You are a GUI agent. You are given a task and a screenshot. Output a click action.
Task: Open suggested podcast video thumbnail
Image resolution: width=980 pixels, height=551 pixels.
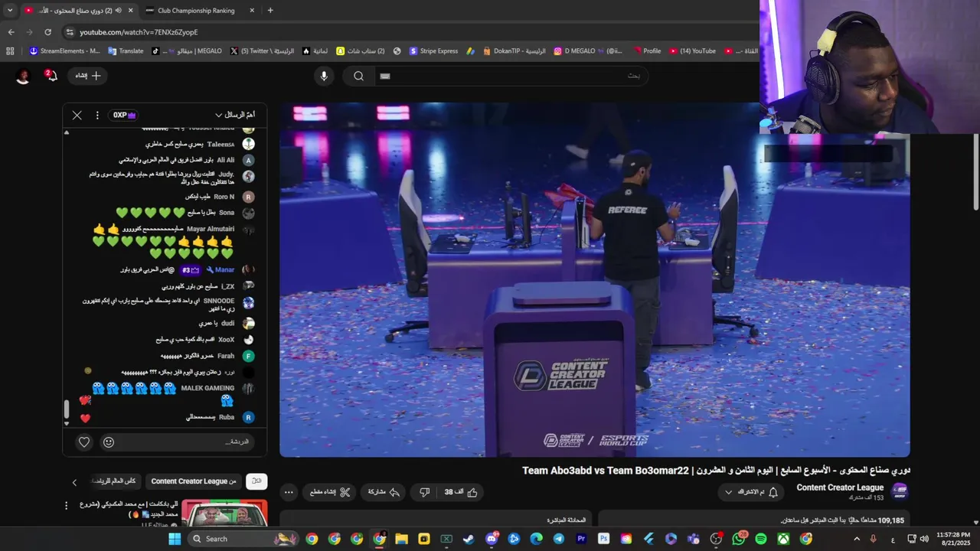pos(224,513)
